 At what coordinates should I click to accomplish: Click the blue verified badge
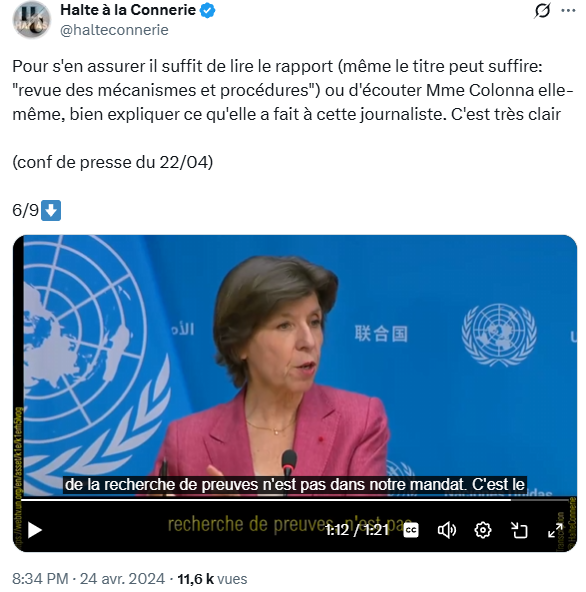207,11
